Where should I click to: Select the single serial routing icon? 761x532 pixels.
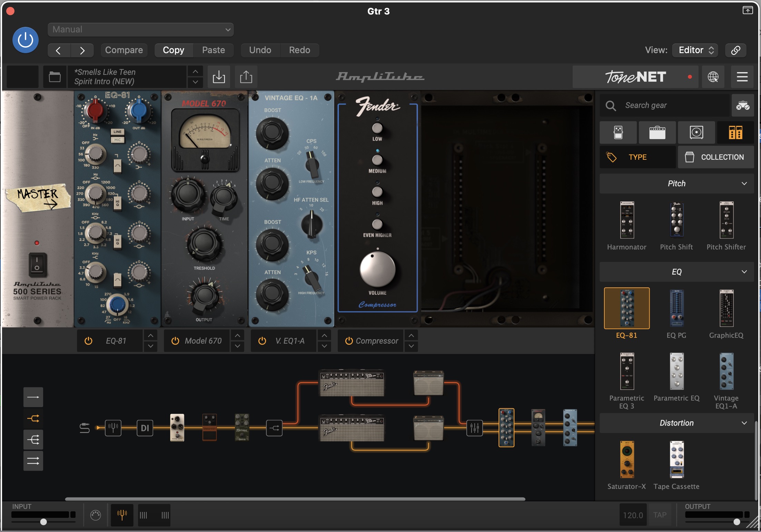tap(33, 397)
